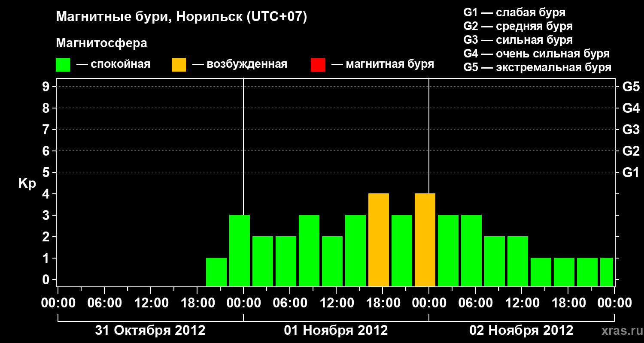Click the only full green bar on 31 Октября
The width and height of the screenshot is (644, 343).
[x=216, y=272]
